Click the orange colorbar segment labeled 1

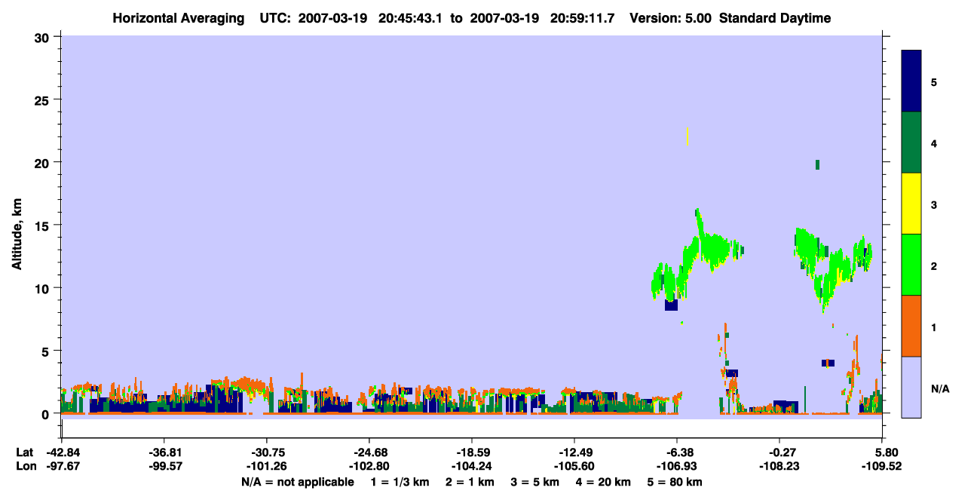[911, 326]
